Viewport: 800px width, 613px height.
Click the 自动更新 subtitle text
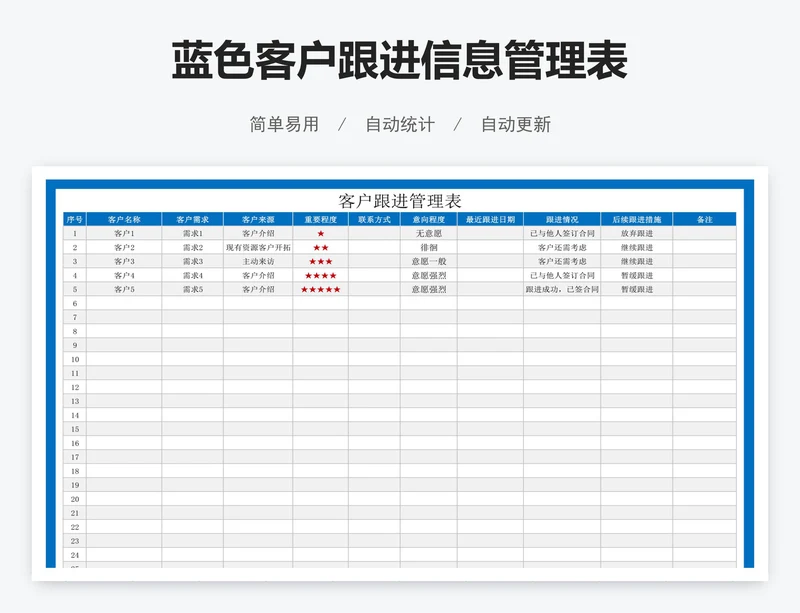coord(516,124)
